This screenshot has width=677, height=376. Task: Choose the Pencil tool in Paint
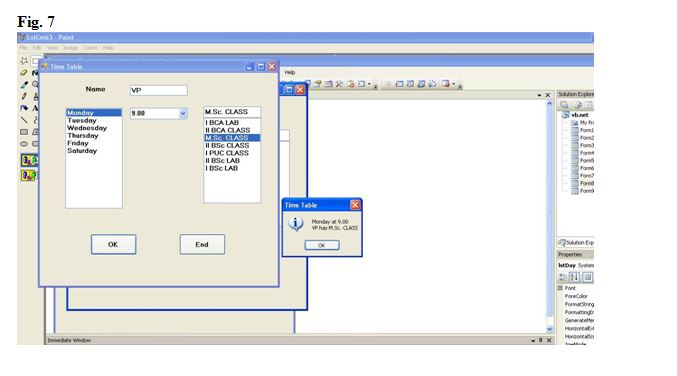pyautogui.click(x=24, y=96)
